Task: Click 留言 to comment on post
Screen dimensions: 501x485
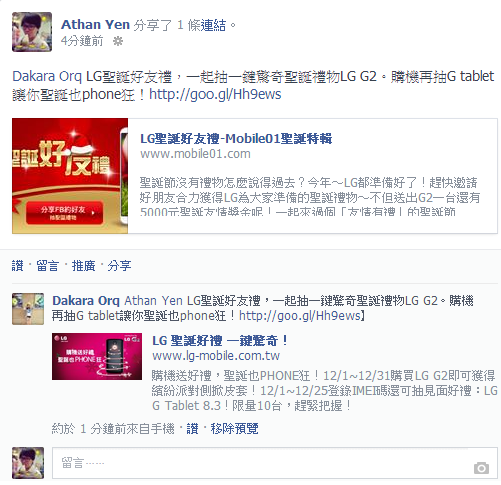Action: 48,266
